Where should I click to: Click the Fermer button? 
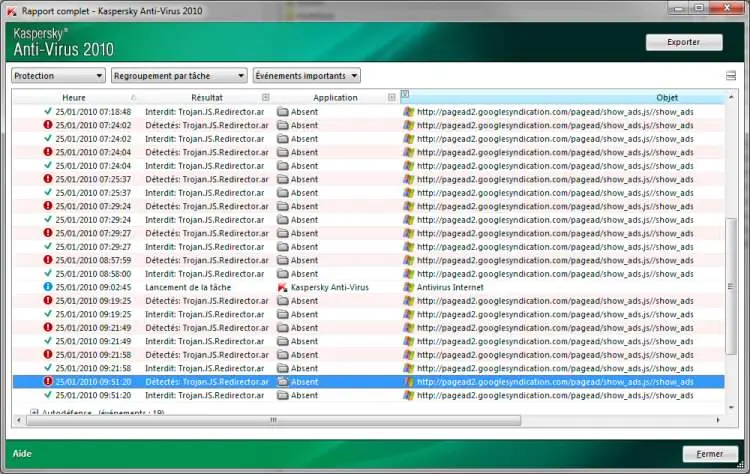(709, 454)
